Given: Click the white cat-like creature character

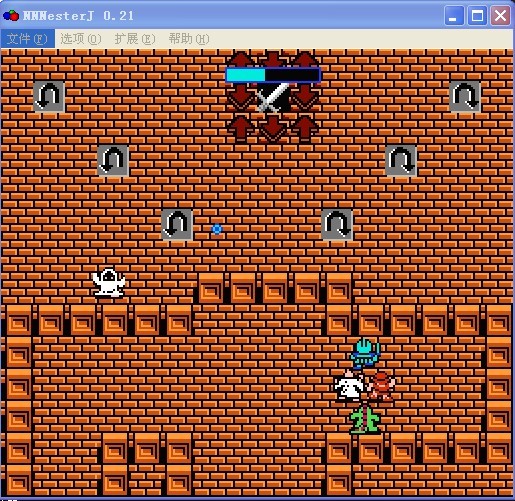Looking at the screenshot, I should point(349,386).
